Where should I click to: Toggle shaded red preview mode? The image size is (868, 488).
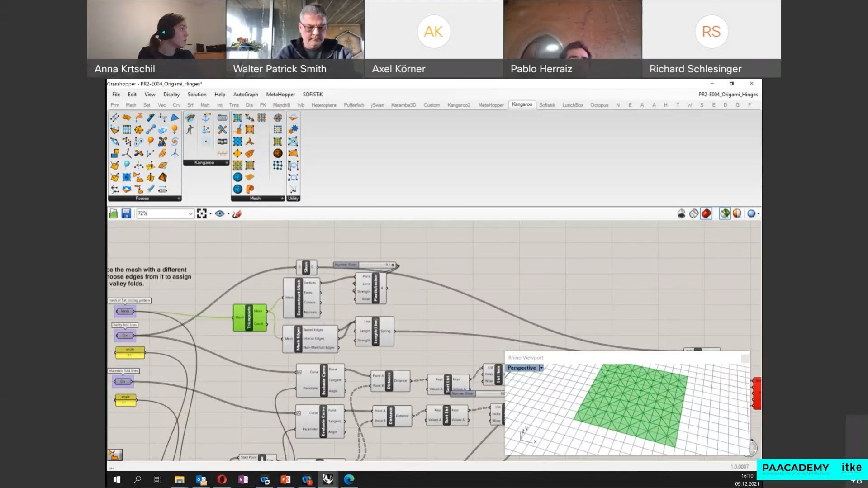[706, 213]
